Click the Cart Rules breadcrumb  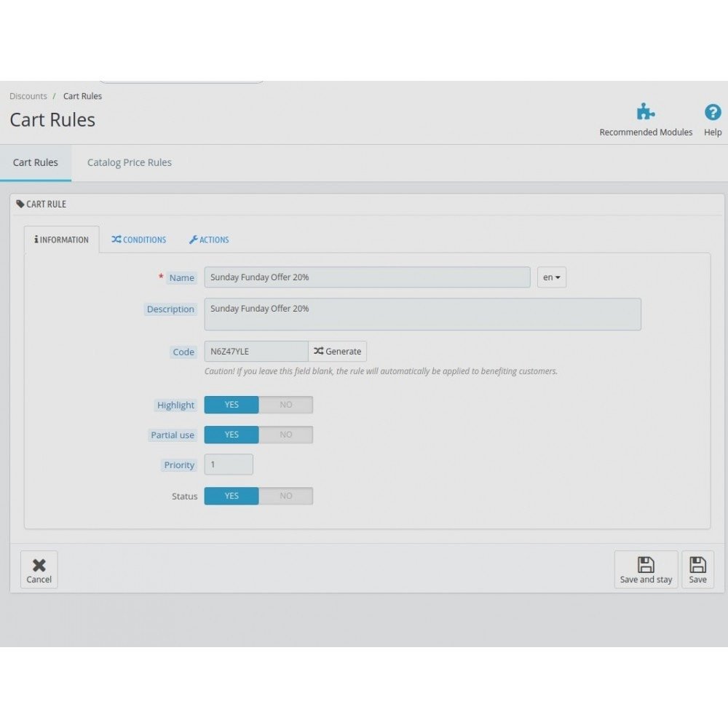click(x=82, y=96)
